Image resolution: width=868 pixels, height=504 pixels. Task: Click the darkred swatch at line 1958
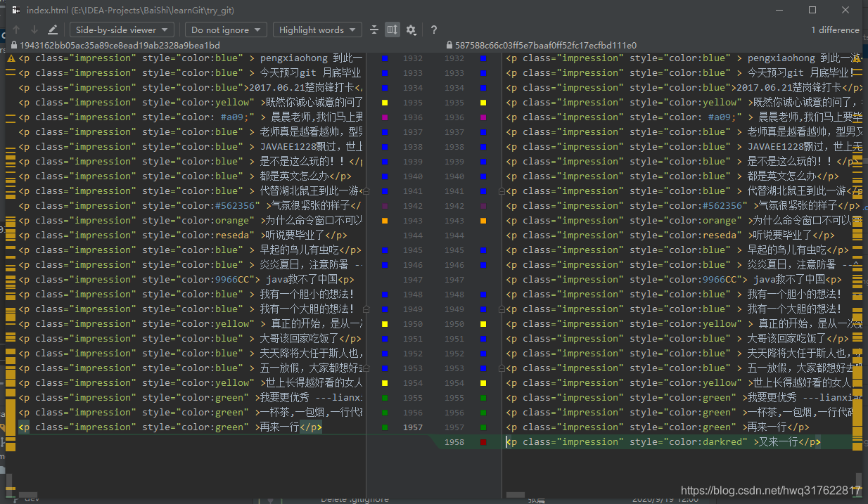pos(483,442)
